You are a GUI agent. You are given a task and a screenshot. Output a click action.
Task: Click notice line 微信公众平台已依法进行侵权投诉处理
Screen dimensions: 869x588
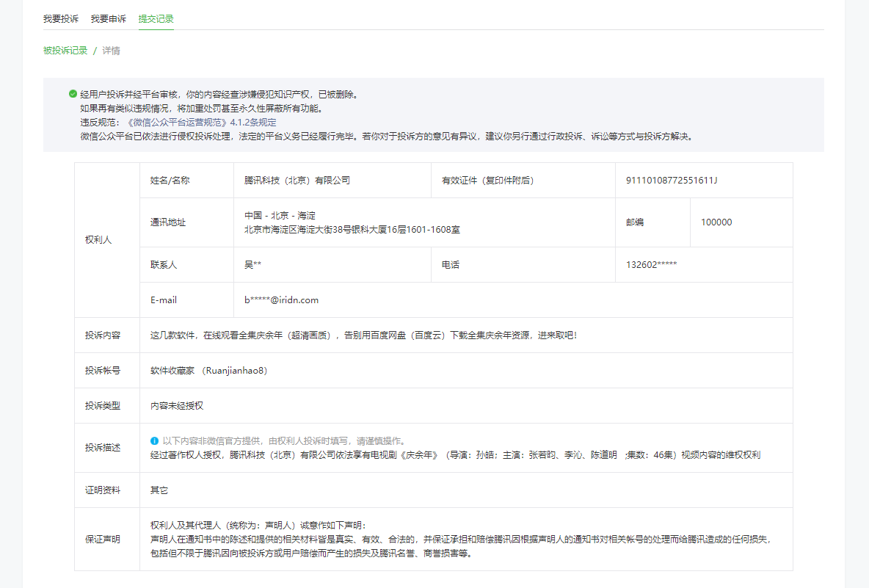(387, 137)
